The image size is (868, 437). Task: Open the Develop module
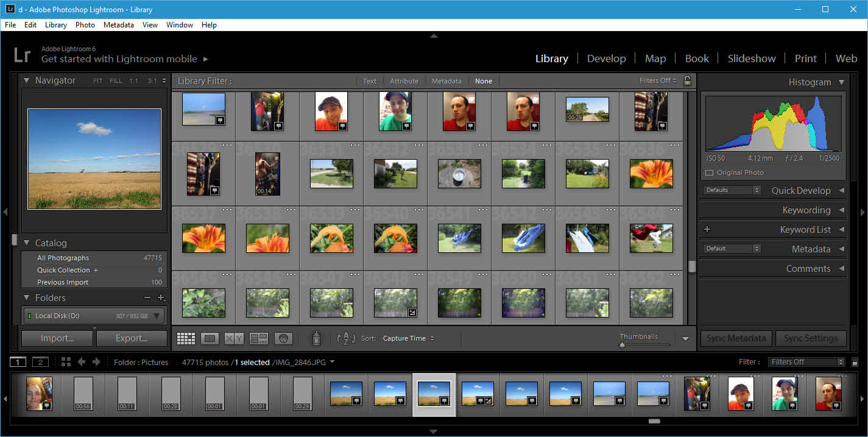point(606,59)
